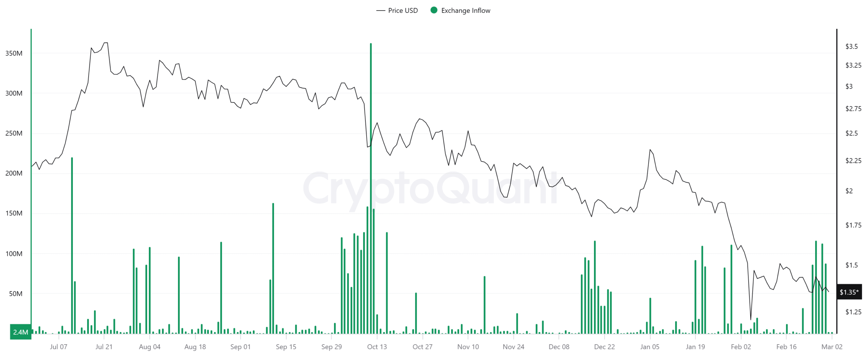Click the 50M inflow axis label
The image size is (868, 356).
point(15,293)
